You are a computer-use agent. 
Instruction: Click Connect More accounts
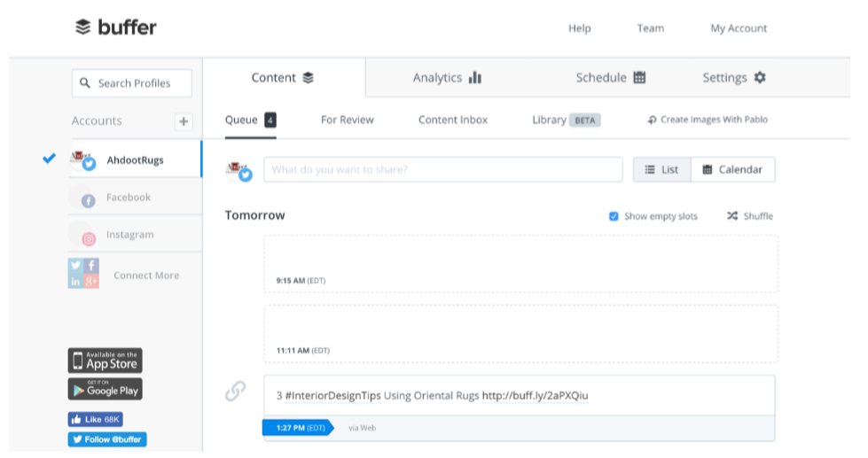[x=146, y=276]
